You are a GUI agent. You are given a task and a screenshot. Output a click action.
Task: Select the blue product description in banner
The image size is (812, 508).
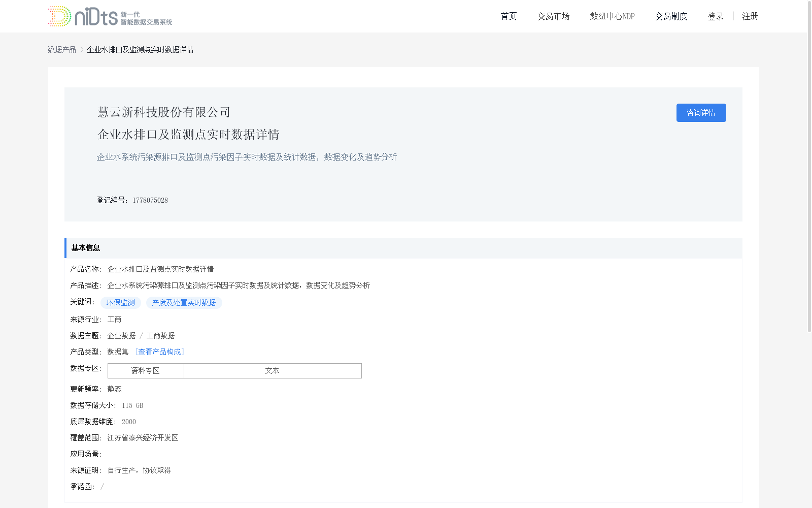247,157
